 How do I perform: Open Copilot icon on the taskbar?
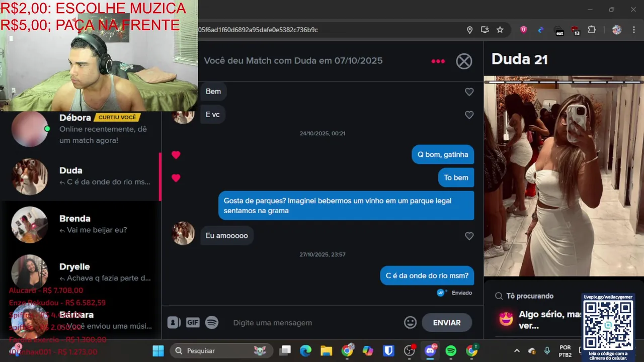tap(368, 350)
